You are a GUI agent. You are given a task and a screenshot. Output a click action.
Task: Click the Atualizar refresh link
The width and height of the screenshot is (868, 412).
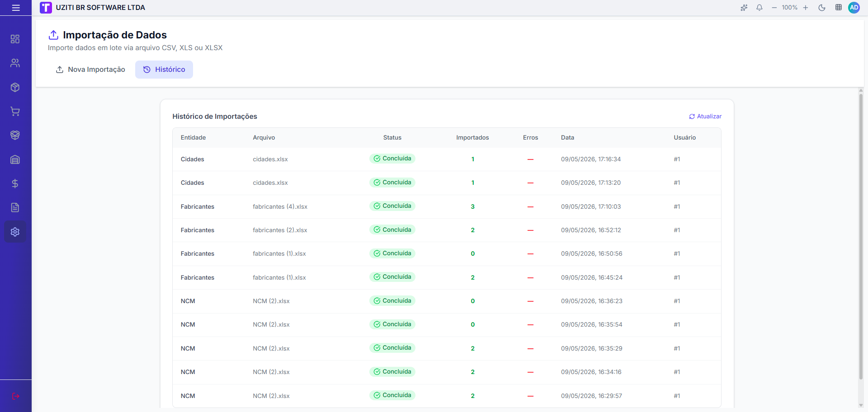pyautogui.click(x=705, y=117)
